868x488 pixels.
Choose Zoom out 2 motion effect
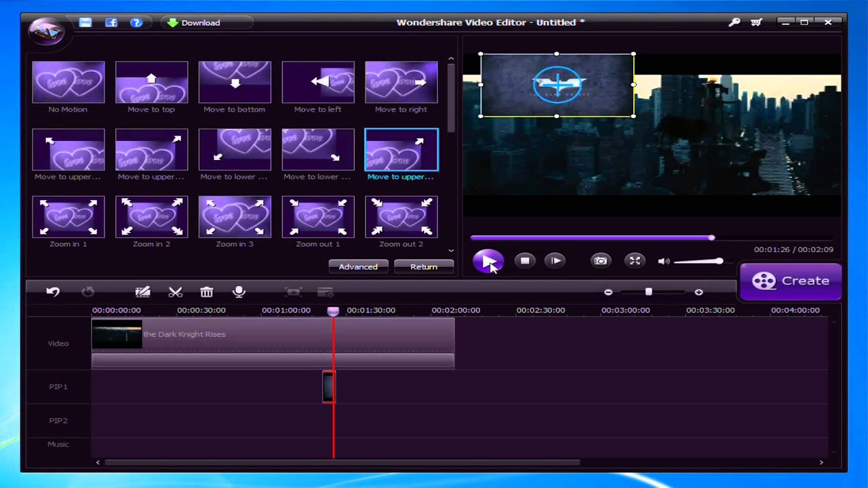click(401, 217)
